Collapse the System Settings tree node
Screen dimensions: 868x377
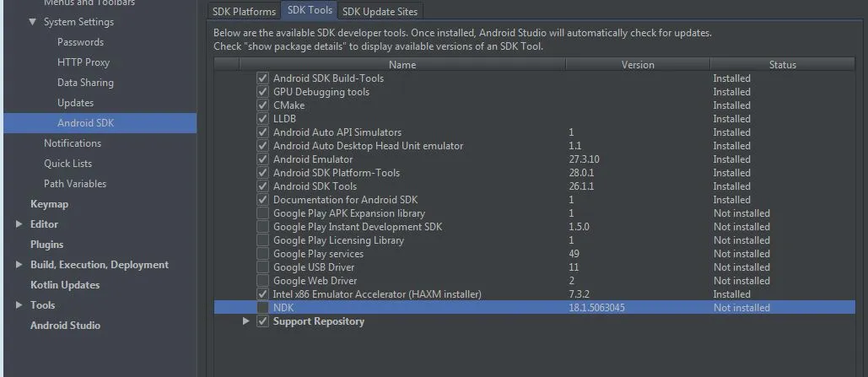(x=33, y=22)
